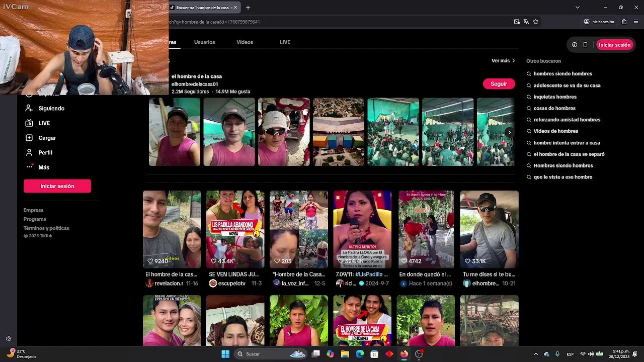
Task: Open the Firefox hamburger menu
Action: click(636, 22)
